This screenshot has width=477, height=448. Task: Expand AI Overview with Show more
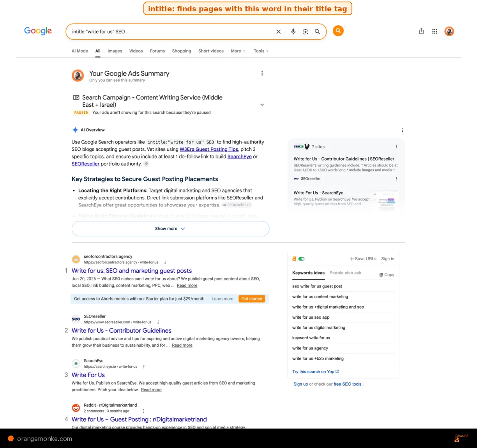170,229
